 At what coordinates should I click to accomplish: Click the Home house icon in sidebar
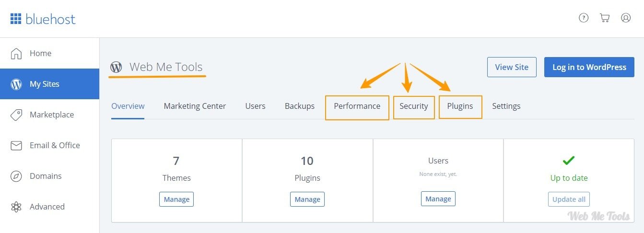click(16, 53)
